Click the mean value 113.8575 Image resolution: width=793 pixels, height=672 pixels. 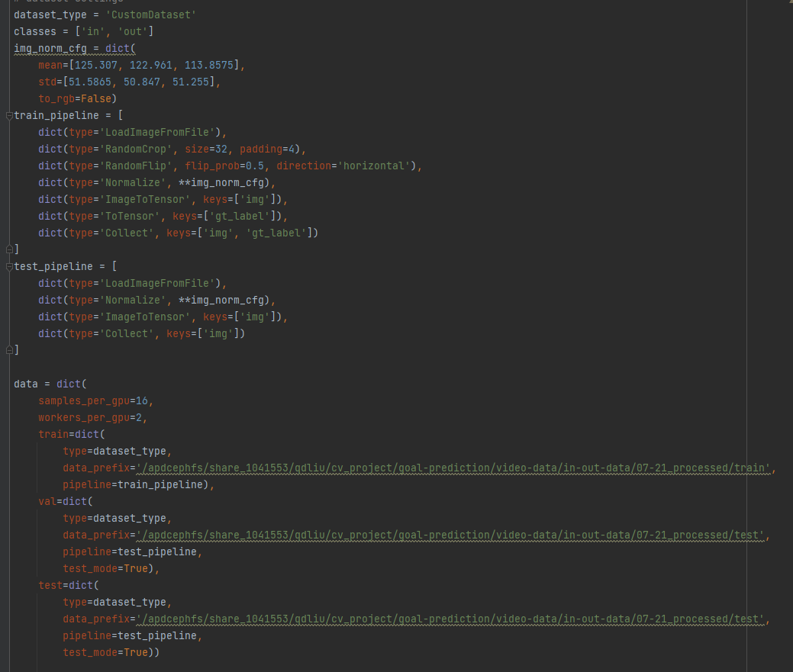[x=209, y=65]
